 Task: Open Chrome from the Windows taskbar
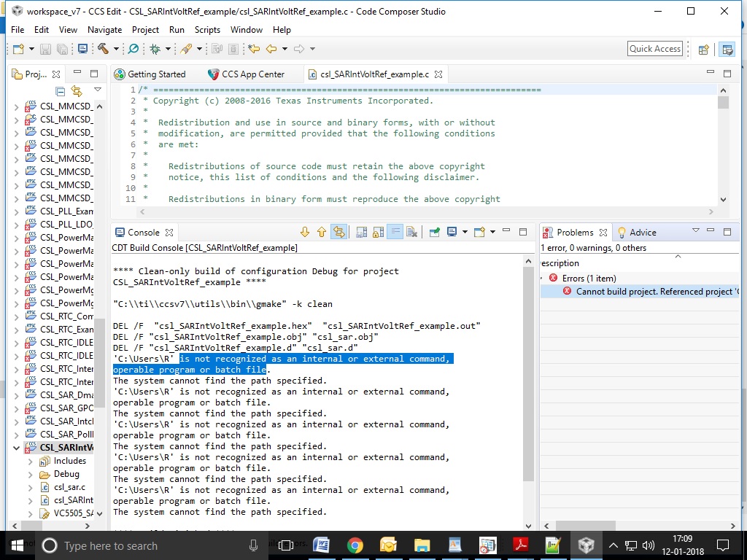pyautogui.click(x=355, y=545)
